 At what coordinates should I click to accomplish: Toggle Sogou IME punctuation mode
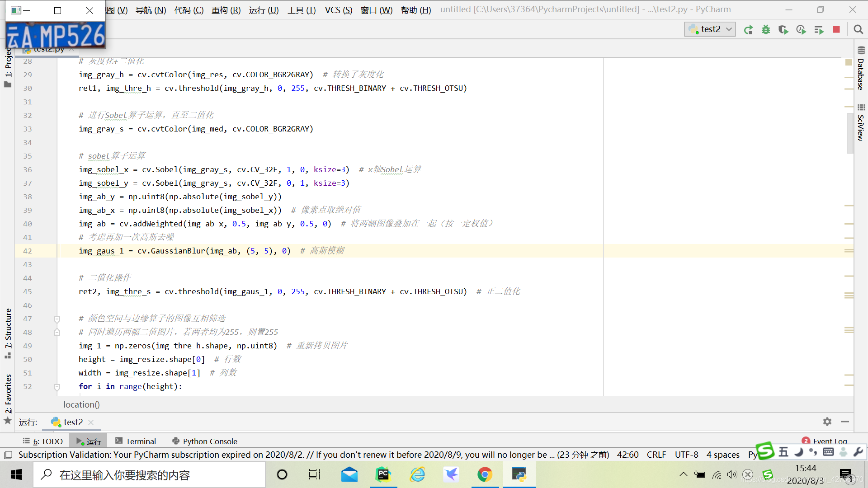813,452
